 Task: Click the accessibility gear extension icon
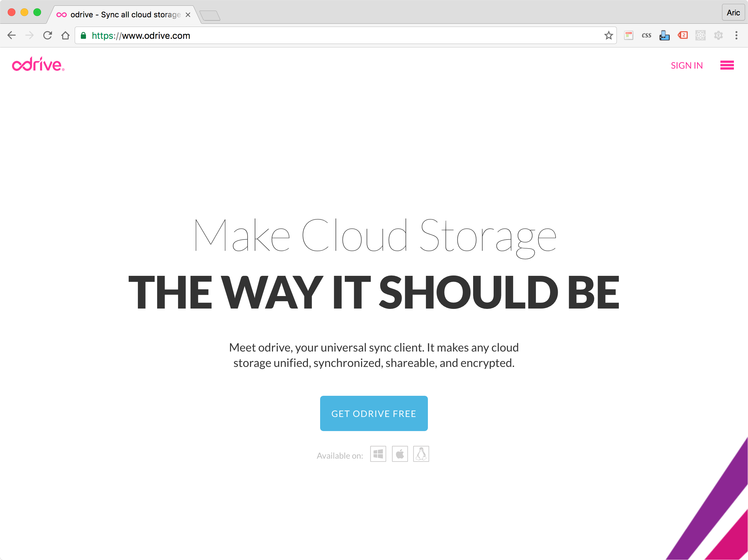pyautogui.click(x=718, y=36)
